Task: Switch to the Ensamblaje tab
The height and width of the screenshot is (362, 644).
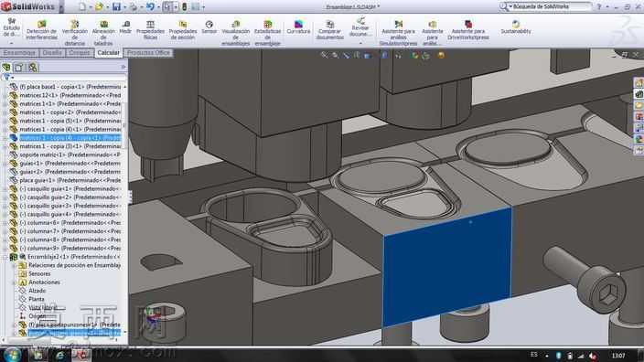Action: click(x=19, y=52)
